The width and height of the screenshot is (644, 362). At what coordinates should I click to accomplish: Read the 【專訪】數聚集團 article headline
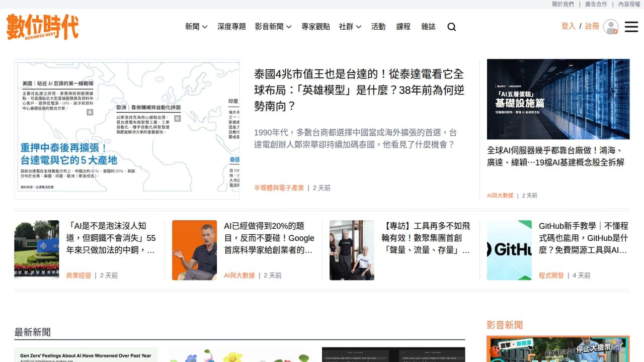[x=426, y=238]
